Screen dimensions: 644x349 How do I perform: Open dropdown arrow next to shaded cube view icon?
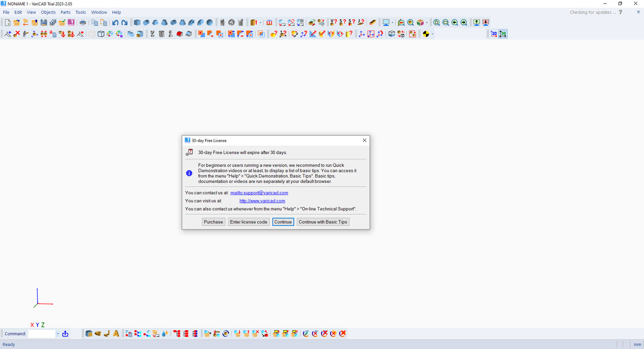427,23
